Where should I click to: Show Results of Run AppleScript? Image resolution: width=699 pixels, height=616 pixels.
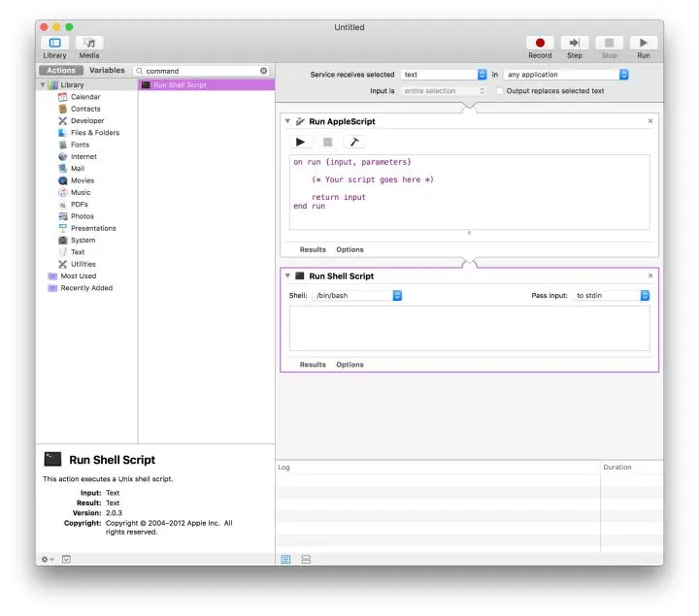click(313, 249)
